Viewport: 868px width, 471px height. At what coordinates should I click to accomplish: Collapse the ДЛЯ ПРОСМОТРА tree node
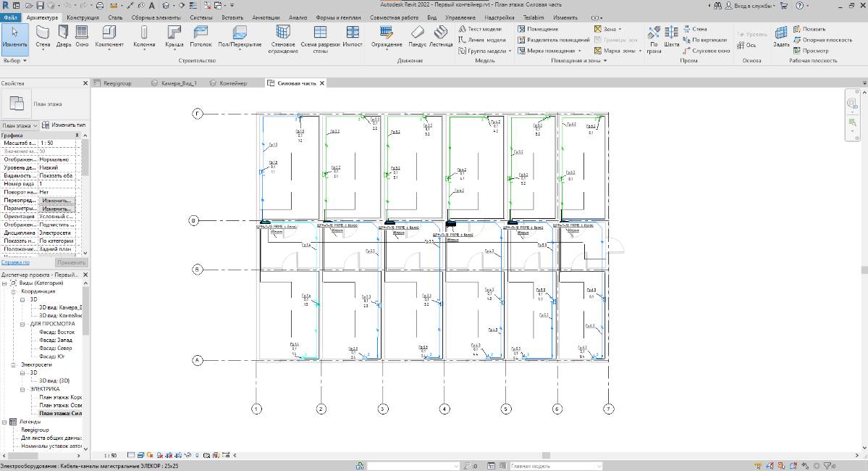23,324
